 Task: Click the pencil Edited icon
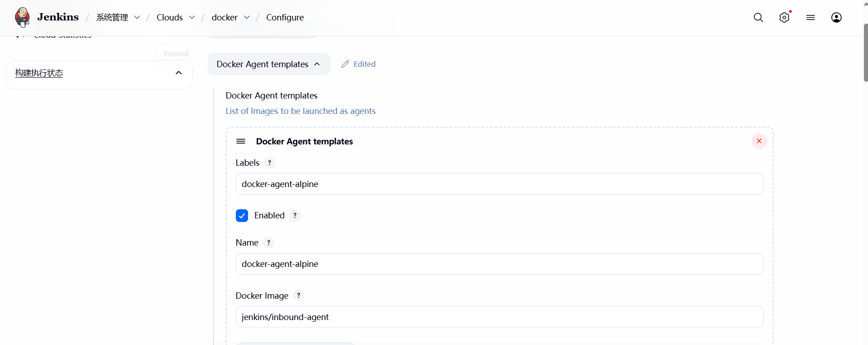pos(345,64)
